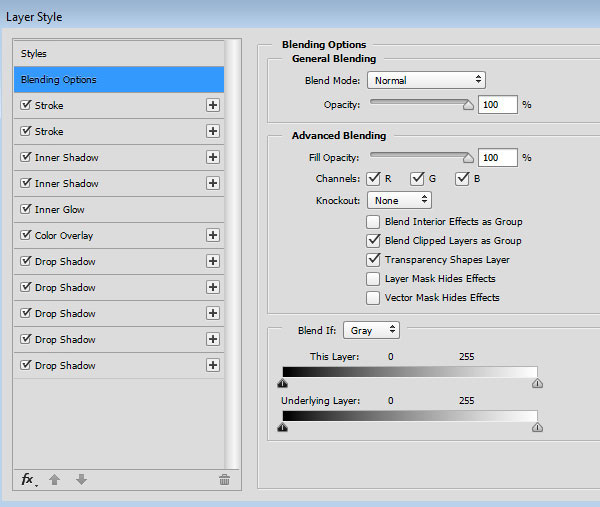Viewport: 600px width, 507px height.
Task: Uncheck the topmost Drop Shadow checkbox
Action: [26, 261]
